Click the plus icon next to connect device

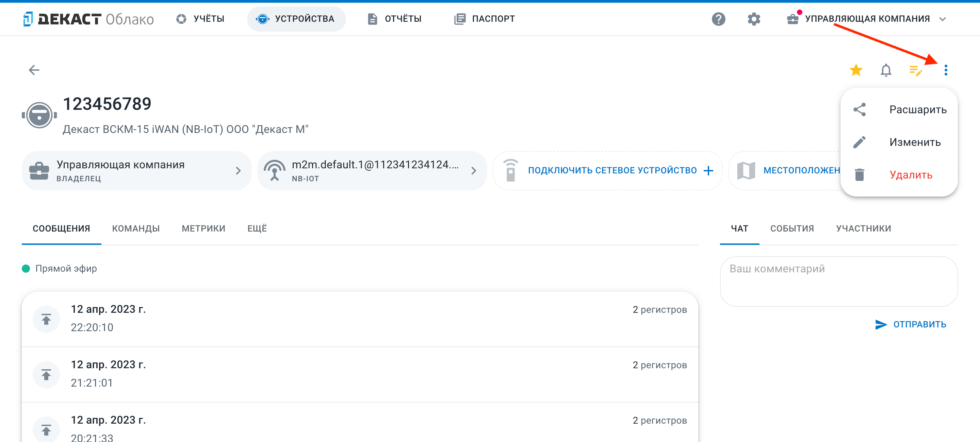click(708, 171)
